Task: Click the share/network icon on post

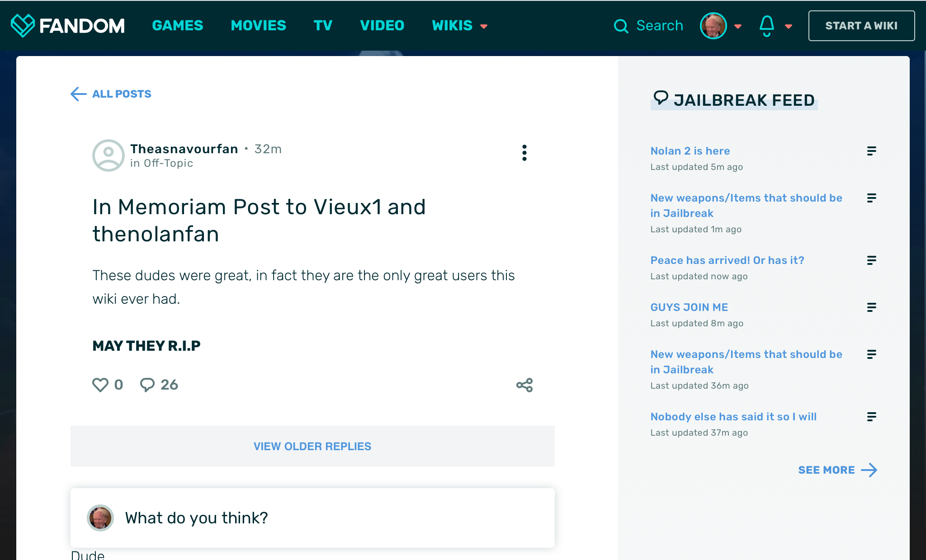Action: tap(524, 385)
